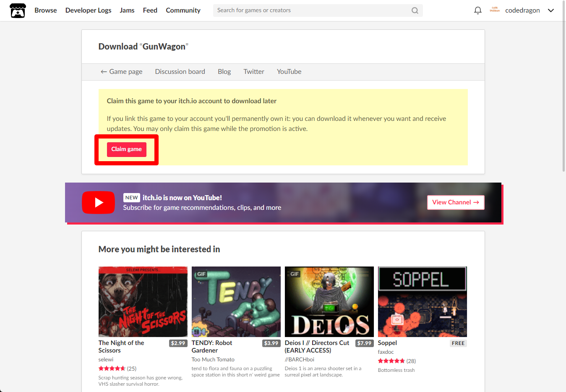This screenshot has height=392, width=566.
Task: Click the $7.99 price tag
Action: coord(364,343)
